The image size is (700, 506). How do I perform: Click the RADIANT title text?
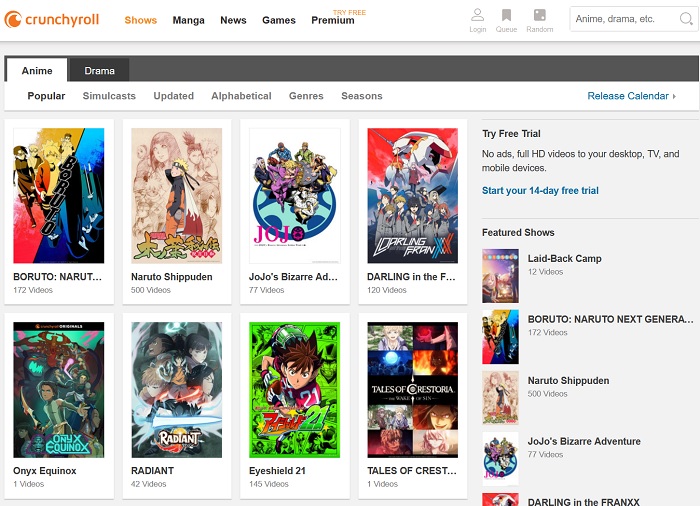point(152,471)
